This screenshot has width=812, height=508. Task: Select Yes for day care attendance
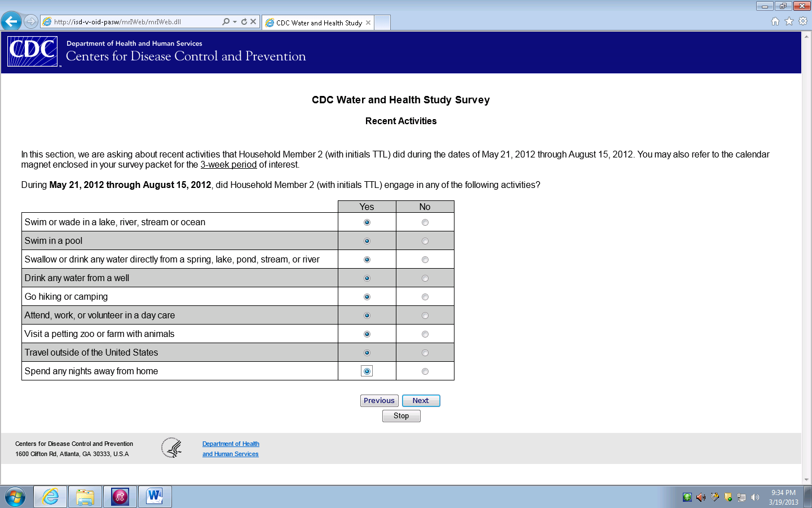coord(367,316)
